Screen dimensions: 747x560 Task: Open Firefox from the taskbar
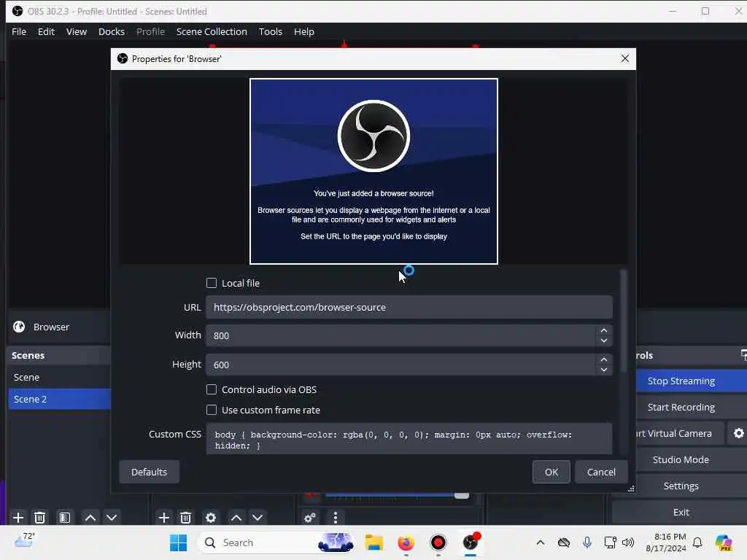coord(406,542)
